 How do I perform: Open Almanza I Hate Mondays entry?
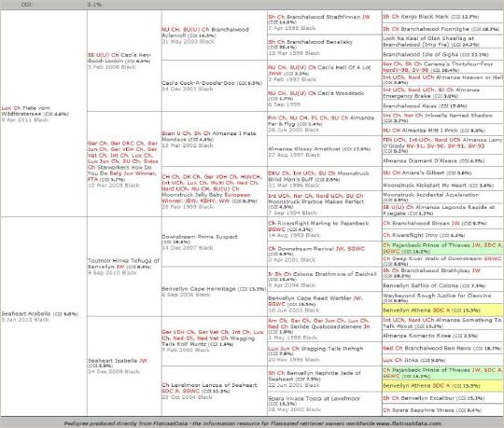pyautogui.click(x=209, y=136)
